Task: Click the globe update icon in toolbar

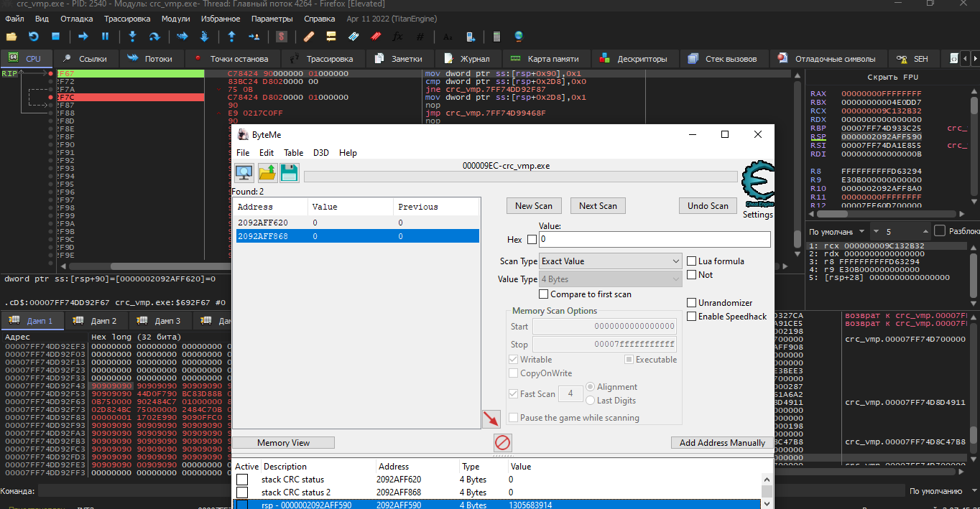Action: (x=519, y=36)
